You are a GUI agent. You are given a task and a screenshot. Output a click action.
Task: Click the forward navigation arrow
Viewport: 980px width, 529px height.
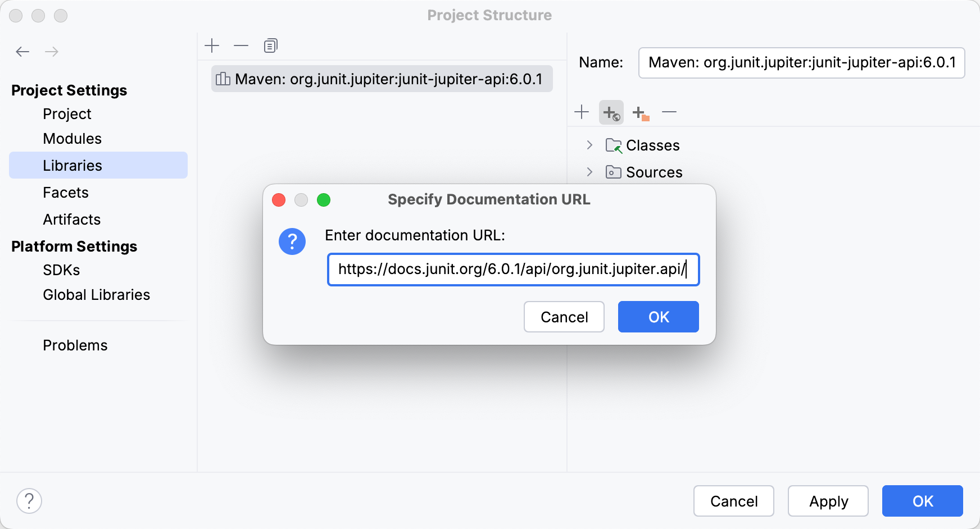pyautogui.click(x=52, y=51)
